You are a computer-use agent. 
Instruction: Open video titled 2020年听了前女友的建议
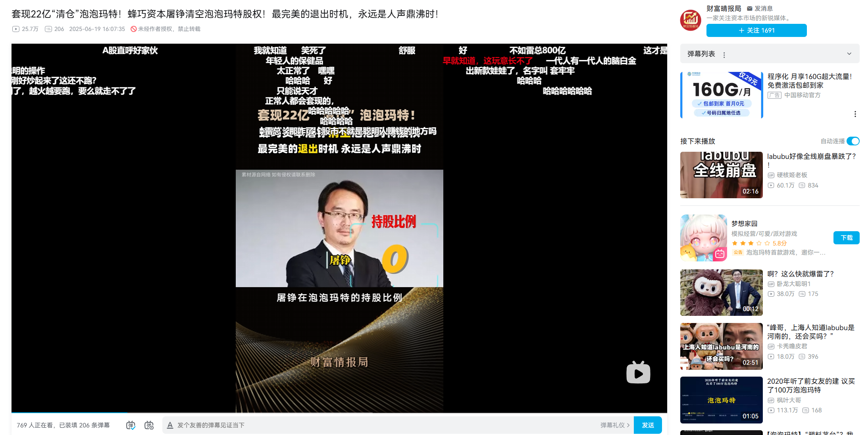tap(811, 385)
